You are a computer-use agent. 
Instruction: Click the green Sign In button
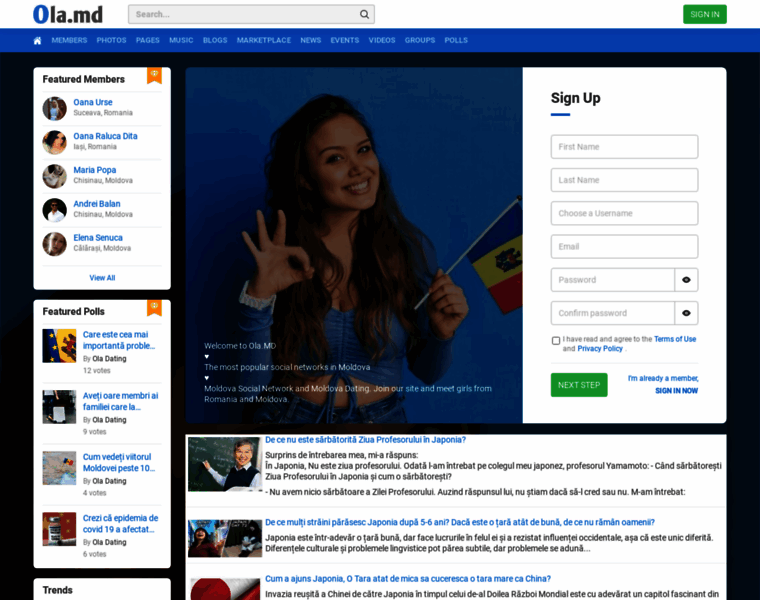(x=705, y=15)
